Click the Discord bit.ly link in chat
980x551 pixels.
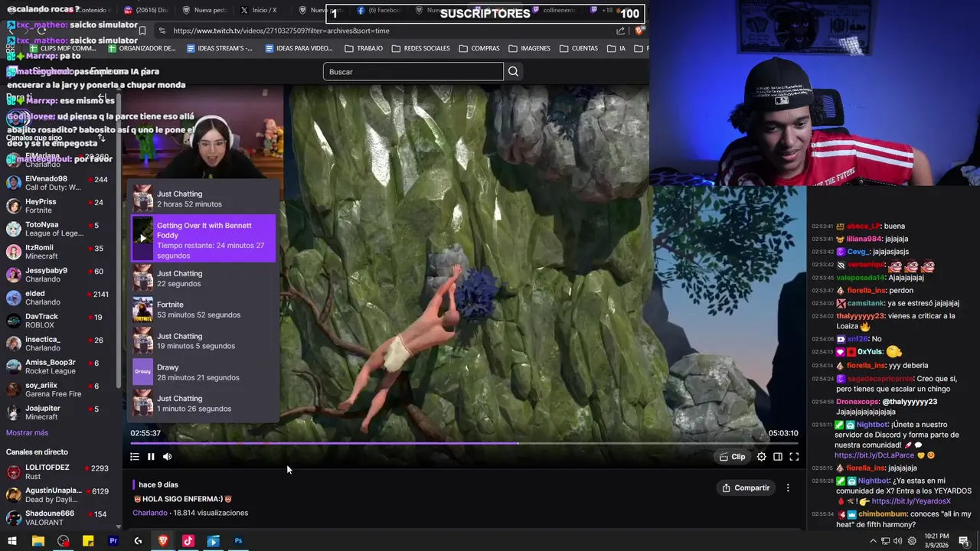pos(875,455)
